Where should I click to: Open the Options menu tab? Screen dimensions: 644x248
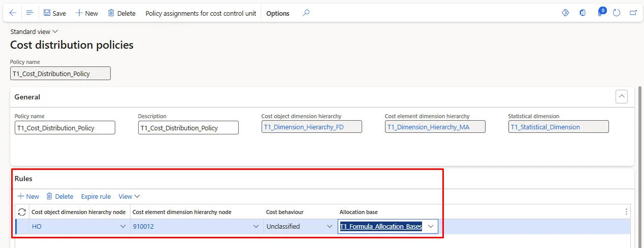278,13
